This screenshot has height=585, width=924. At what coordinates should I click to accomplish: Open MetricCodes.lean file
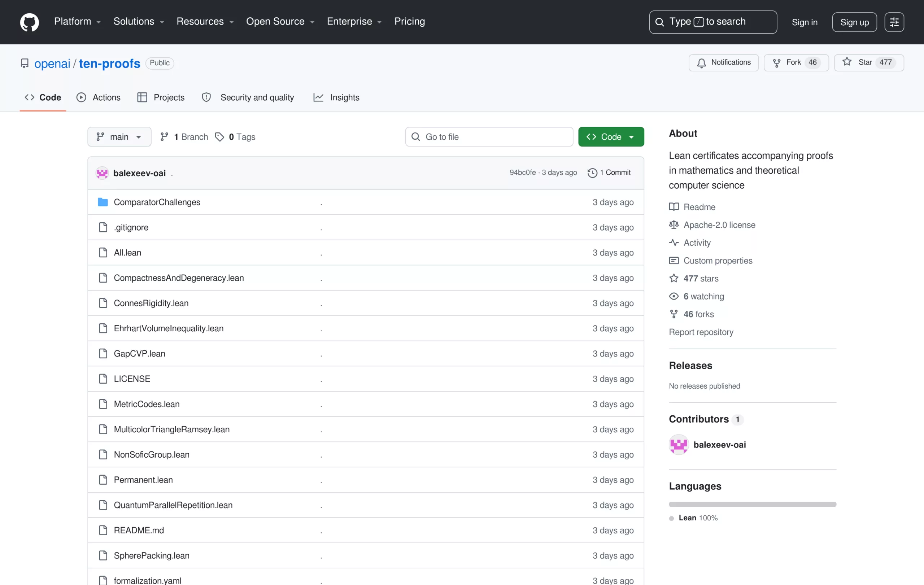147,404
